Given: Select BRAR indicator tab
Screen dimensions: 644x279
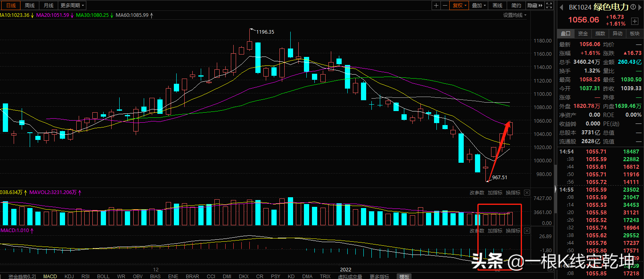Looking at the screenshot, I should coord(193,276).
